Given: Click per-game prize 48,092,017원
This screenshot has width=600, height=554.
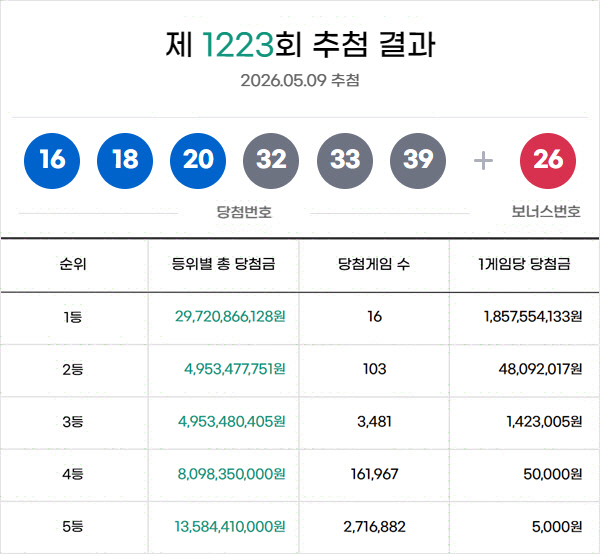Looking at the screenshot, I should 540,369.
